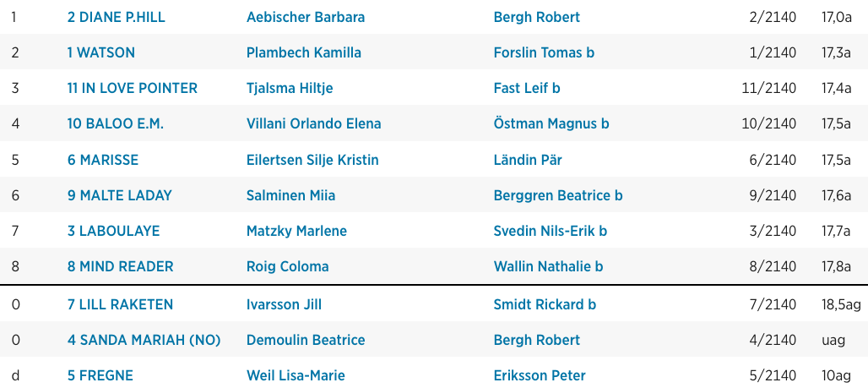Open trainer Fast Leif b link
Viewport: 868px width, 388px height.
527,88
